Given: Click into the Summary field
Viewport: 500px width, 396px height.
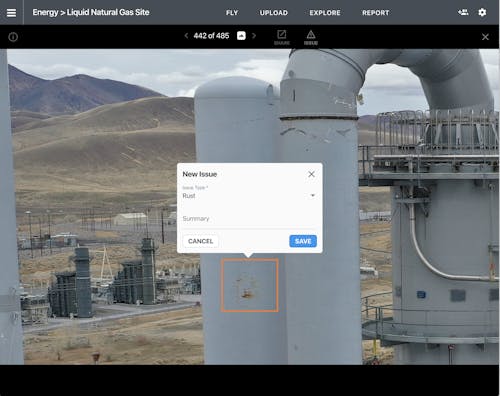Looking at the screenshot, I should tap(249, 219).
